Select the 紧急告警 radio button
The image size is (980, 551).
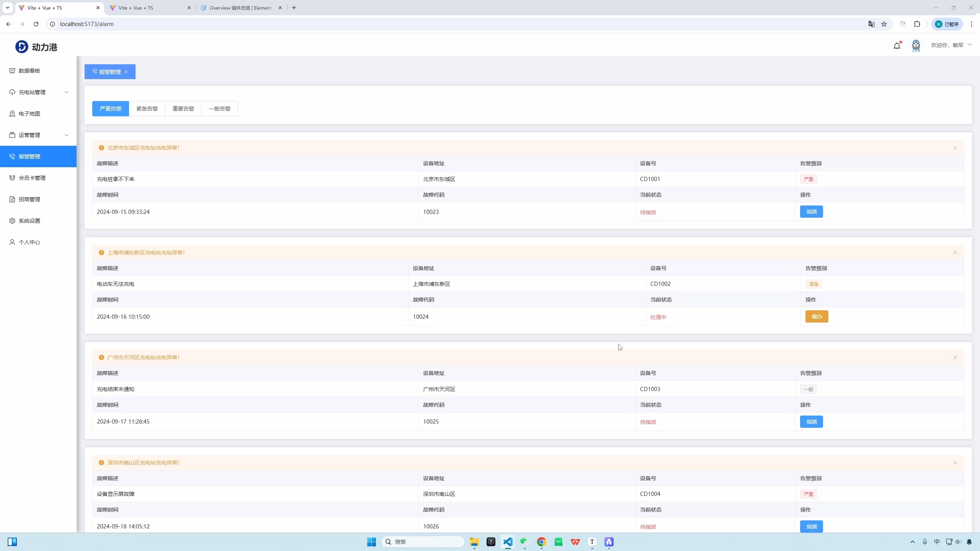147,109
